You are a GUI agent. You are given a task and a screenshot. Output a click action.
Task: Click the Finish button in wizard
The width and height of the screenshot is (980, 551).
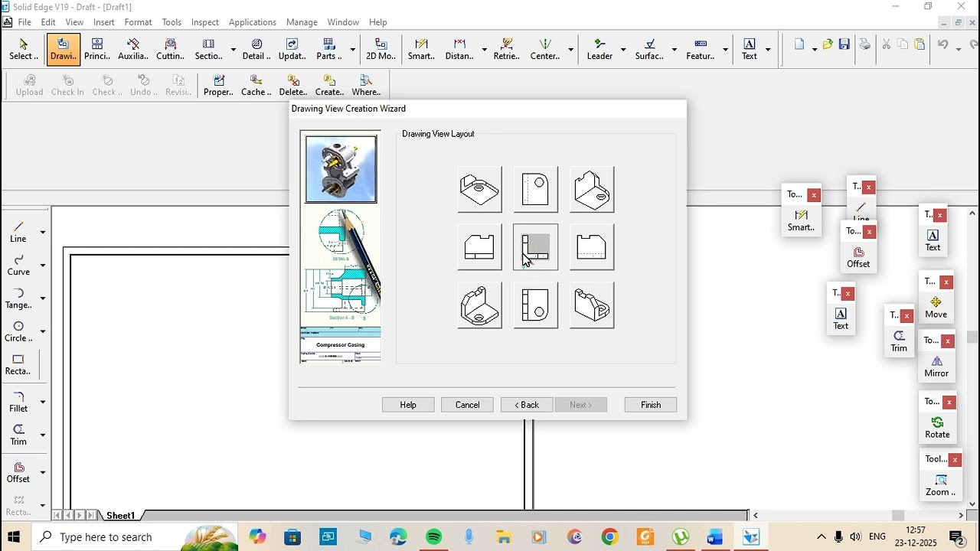[651, 405]
